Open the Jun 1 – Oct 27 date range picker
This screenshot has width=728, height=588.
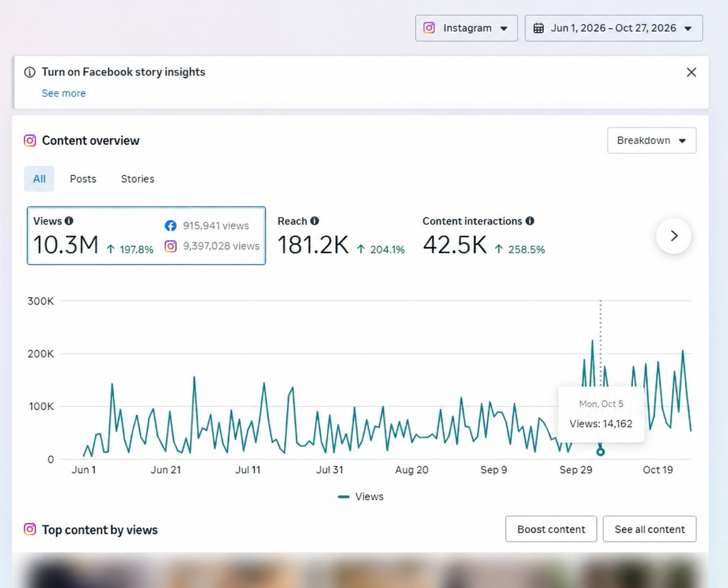point(613,28)
